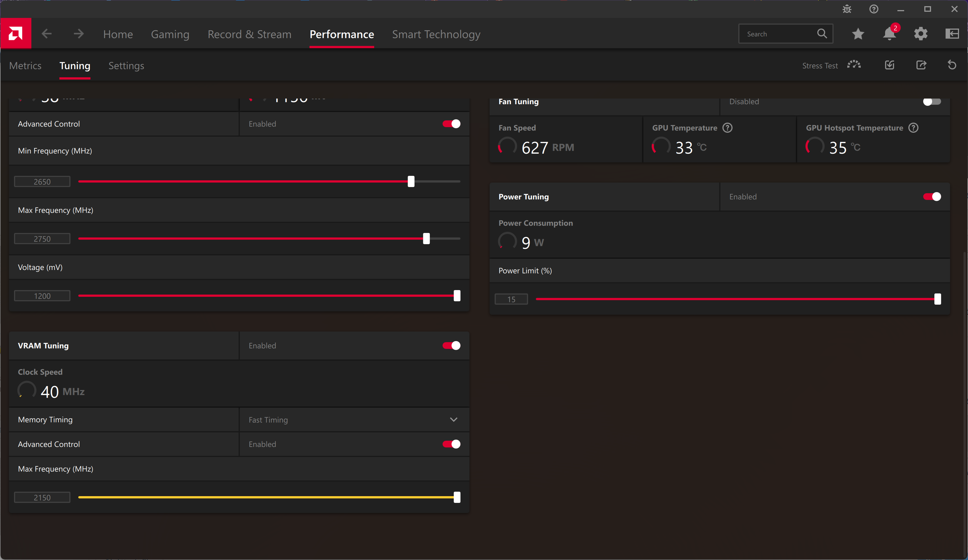Click the Min Frequency (MHz) label

[55, 151]
